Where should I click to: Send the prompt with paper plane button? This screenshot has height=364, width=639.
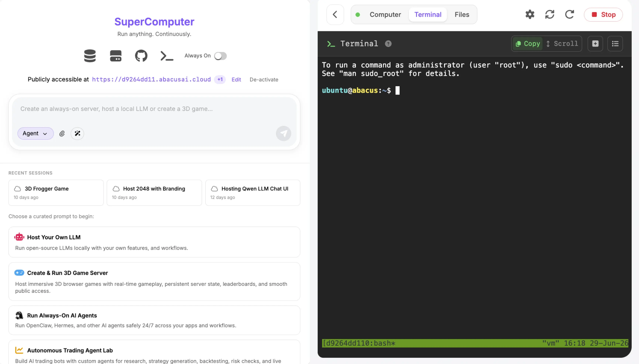point(284,134)
